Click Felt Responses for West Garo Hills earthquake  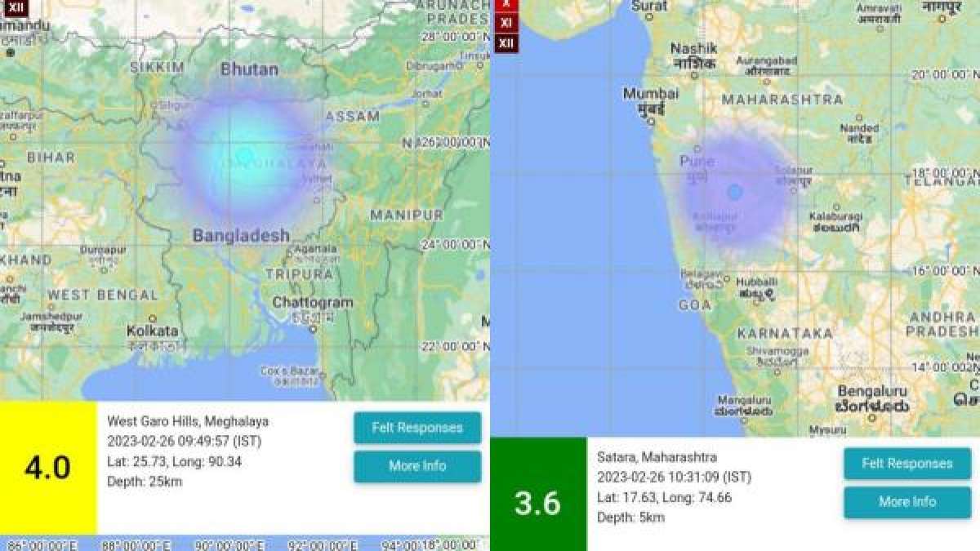(417, 428)
